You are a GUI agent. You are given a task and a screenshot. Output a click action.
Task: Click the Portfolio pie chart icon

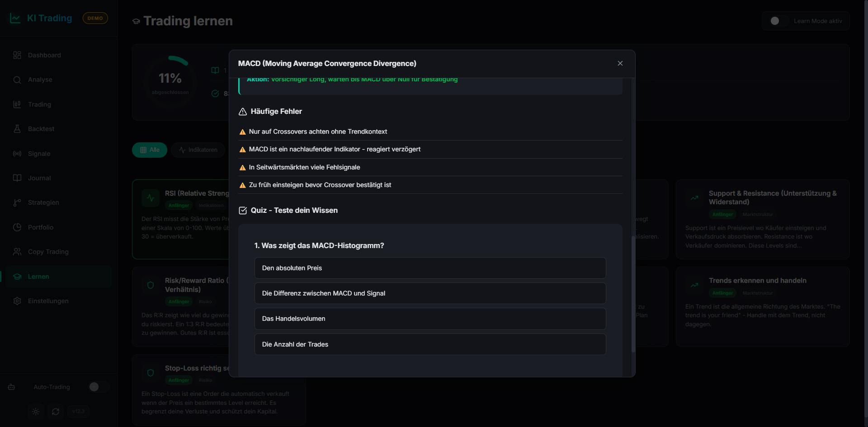tap(17, 227)
